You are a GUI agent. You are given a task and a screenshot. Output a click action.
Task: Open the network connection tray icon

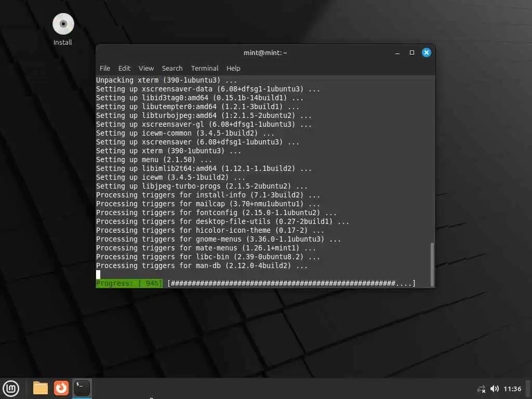[x=481, y=389]
